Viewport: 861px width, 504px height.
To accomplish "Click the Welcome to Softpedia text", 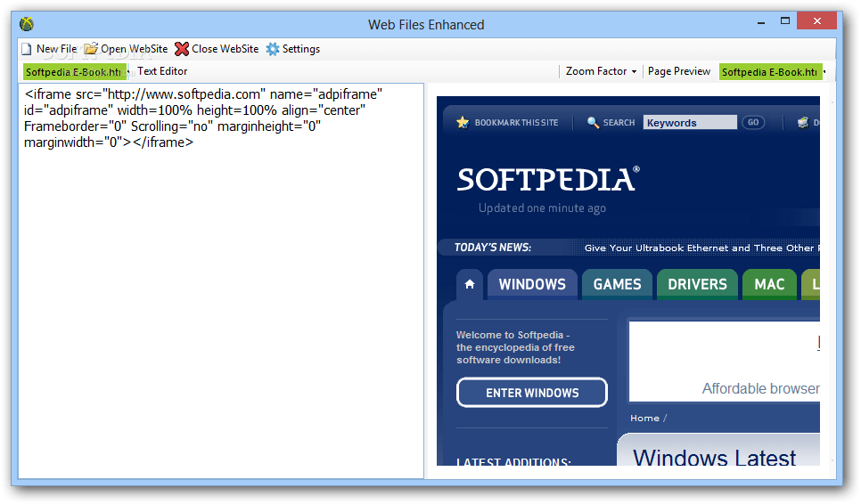I will point(515,347).
